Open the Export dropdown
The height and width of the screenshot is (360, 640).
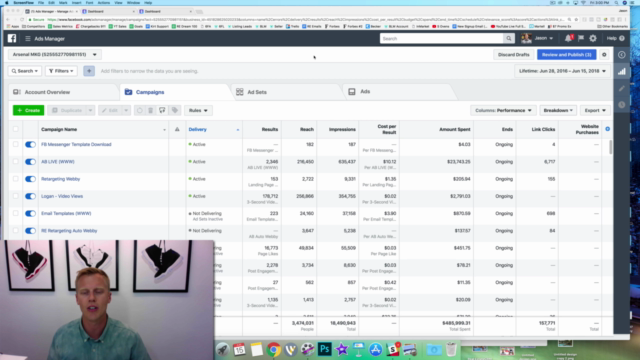pyautogui.click(x=595, y=110)
